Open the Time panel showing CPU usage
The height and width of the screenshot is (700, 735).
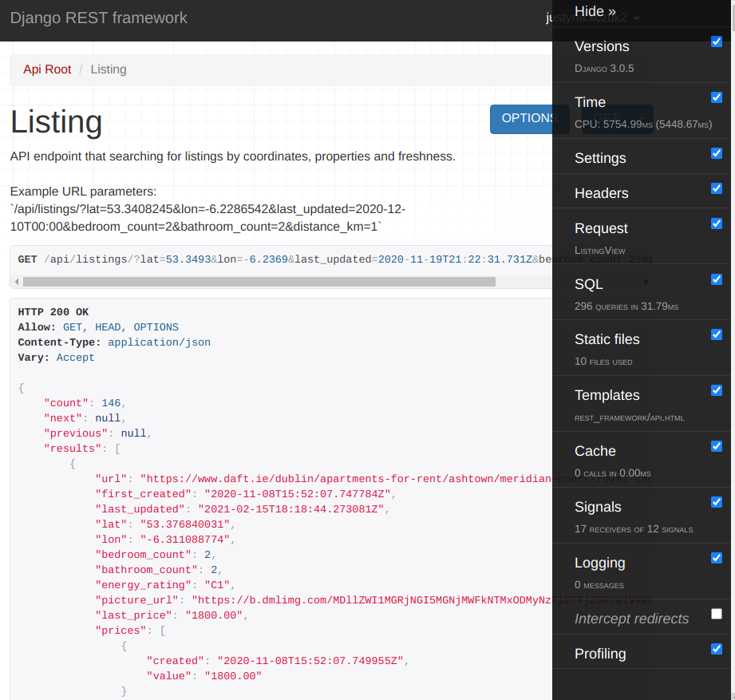point(590,102)
